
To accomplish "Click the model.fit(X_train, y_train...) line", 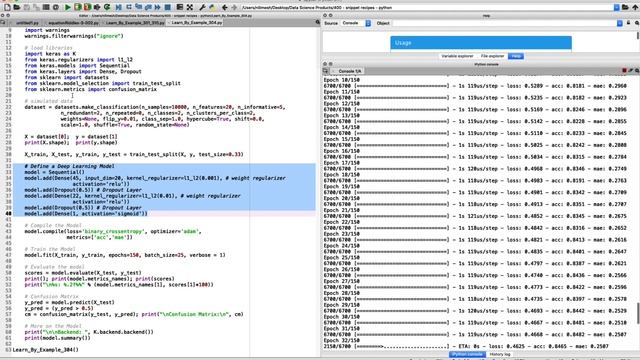I will click(125, 255).
